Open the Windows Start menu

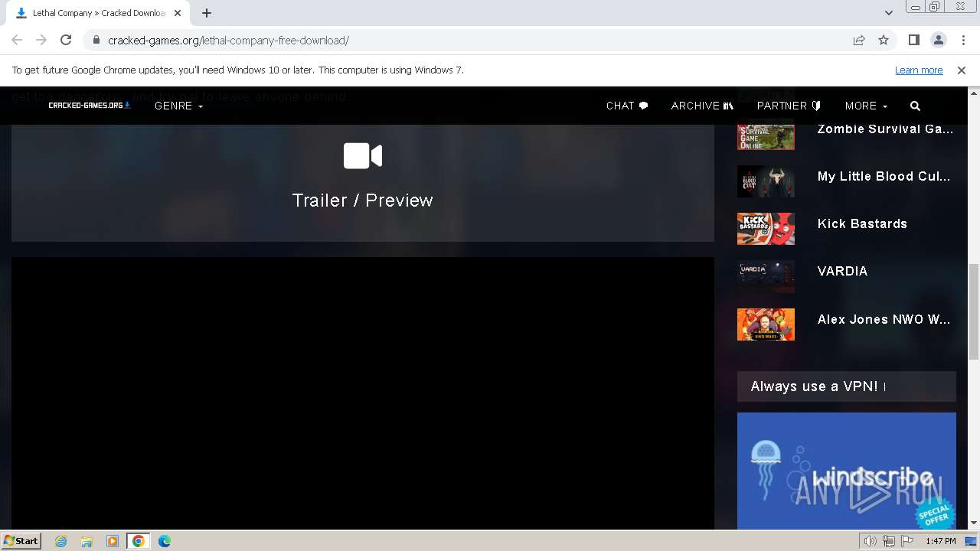[x=21, y=540]
